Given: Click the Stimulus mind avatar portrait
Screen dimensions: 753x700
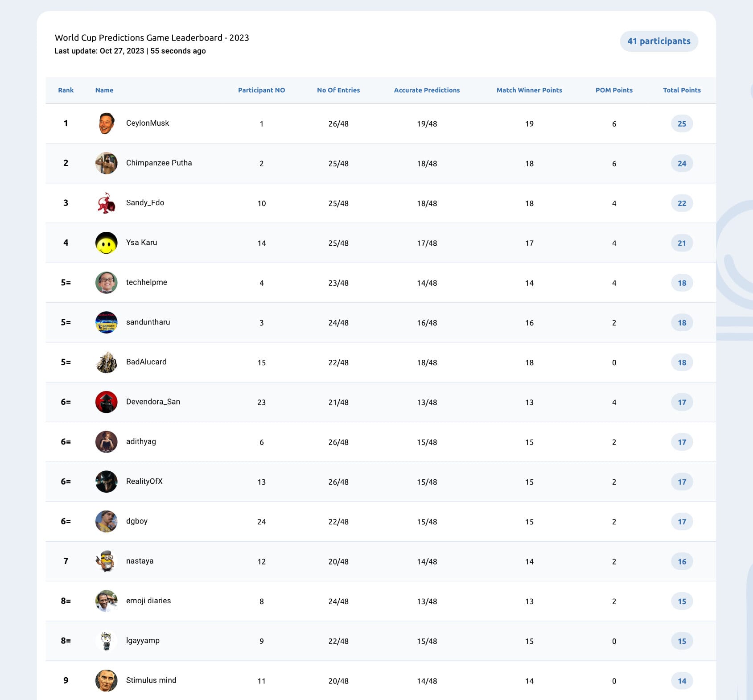Looking at the screenshot, I should [x=107, y=680].
